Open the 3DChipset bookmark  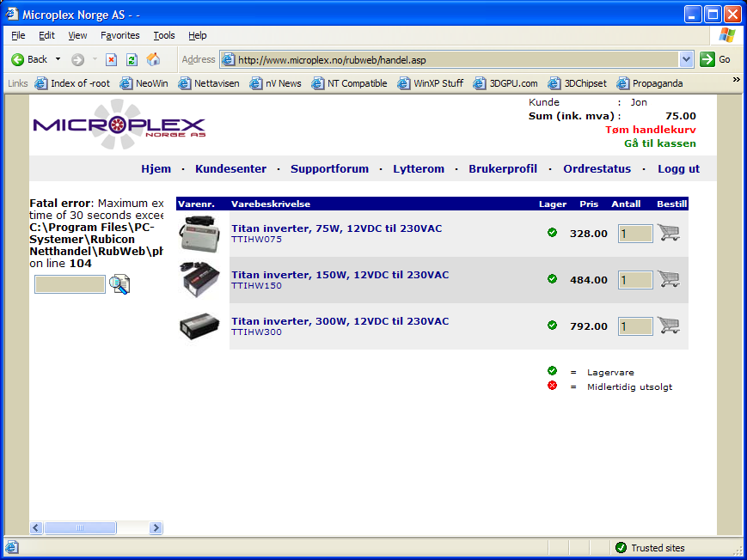coord(578,83)
